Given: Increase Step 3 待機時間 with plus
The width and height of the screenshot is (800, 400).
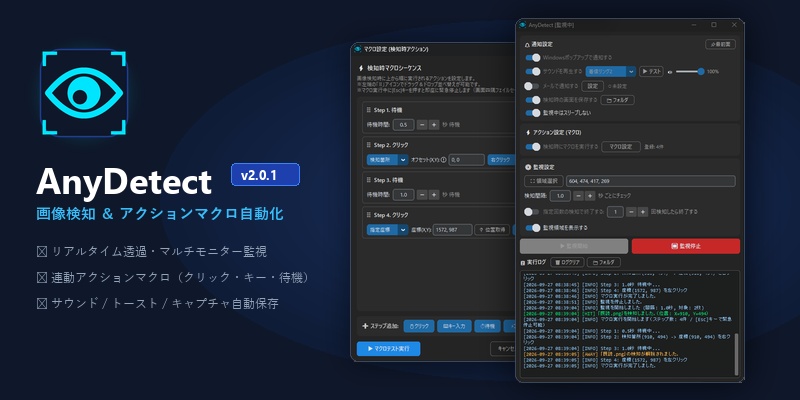Looking at the screenshot, I should point(434,195).
